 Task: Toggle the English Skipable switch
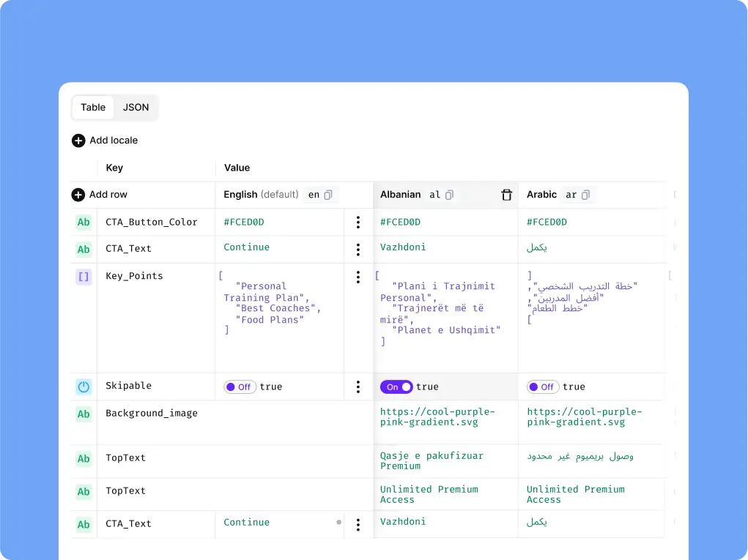click(240, 387)
